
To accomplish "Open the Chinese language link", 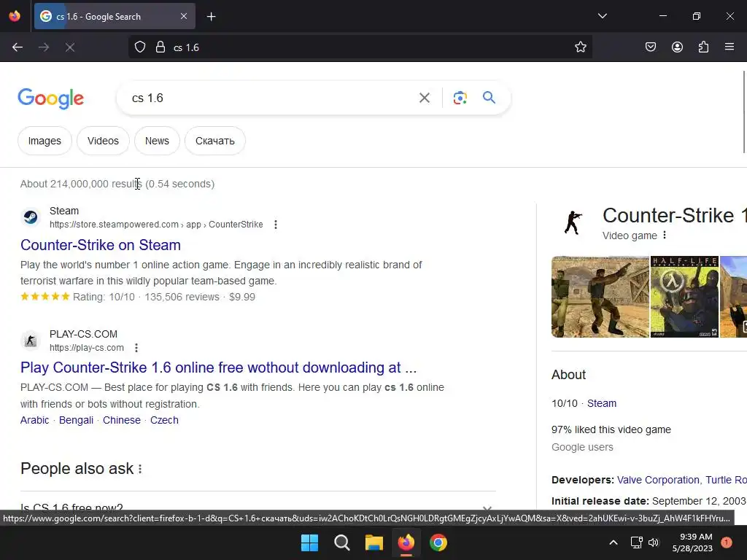I will (122, 420).
